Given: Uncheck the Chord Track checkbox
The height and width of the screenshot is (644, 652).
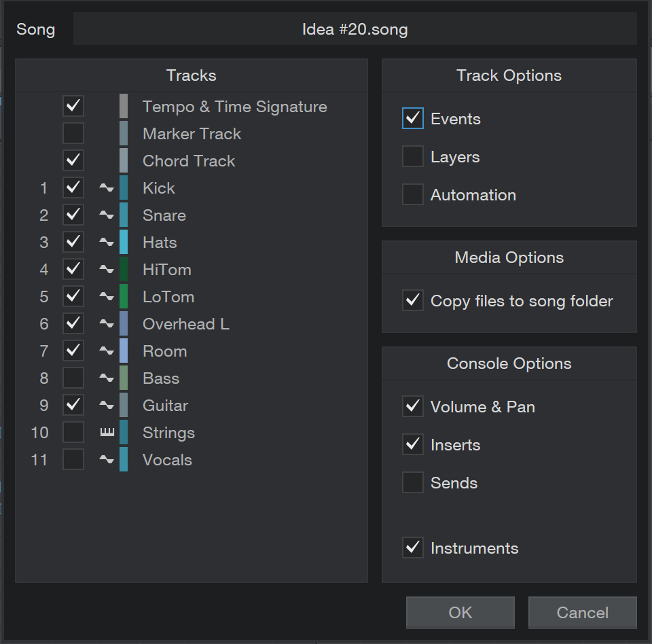Looking at the screenshot, I should click(73, 160).
